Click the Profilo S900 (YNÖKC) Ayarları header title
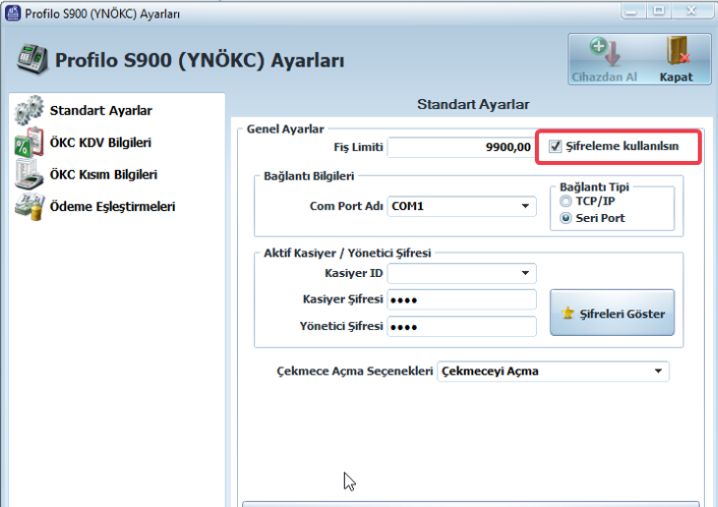718x507 pixels. coord(199,60)
